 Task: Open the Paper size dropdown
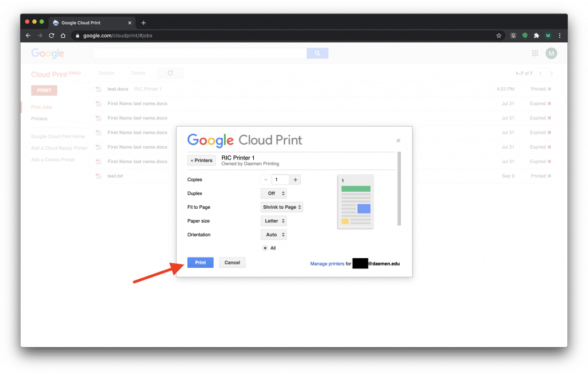click(x=274, y=221)
